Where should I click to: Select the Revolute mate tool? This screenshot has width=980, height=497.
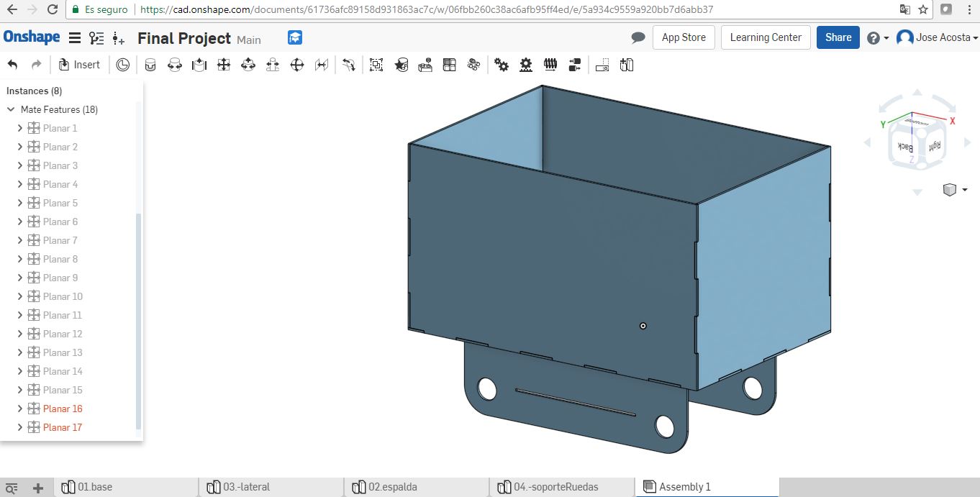[x=174, y=65]
